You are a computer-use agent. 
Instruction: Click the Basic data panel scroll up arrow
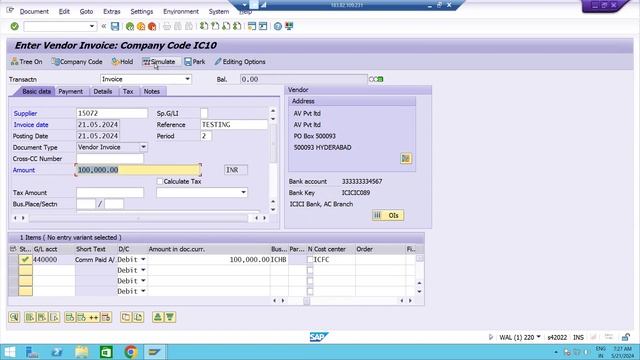(x=273, y=111)
